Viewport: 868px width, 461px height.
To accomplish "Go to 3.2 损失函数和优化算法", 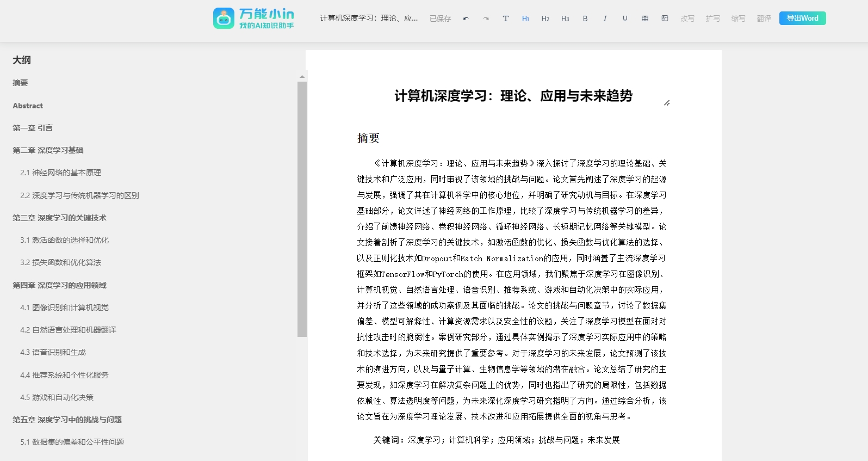I will 60,262.
